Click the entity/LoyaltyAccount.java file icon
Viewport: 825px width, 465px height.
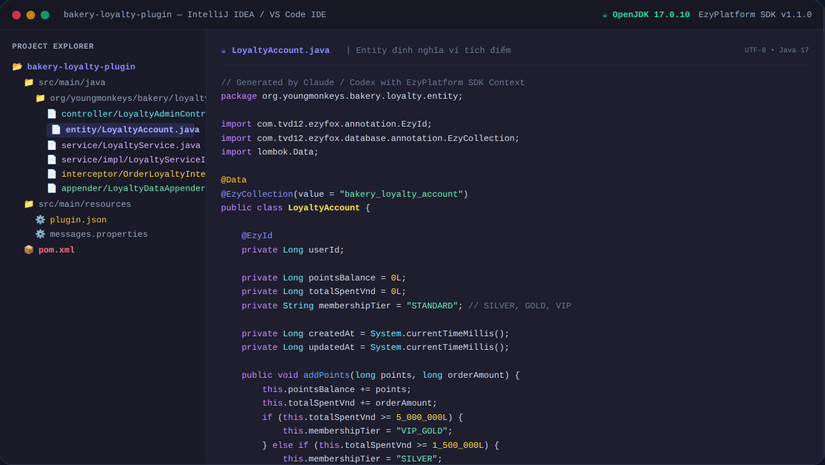[x=56, y=129]
